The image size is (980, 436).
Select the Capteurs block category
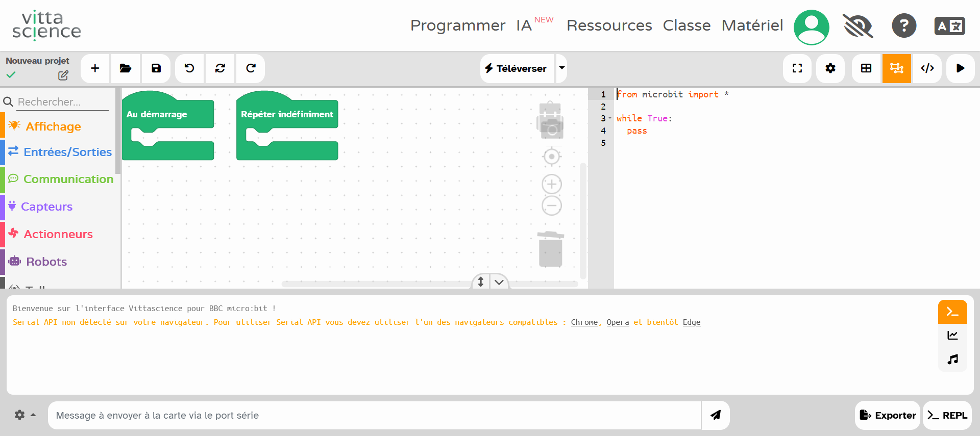click(47, 207)
